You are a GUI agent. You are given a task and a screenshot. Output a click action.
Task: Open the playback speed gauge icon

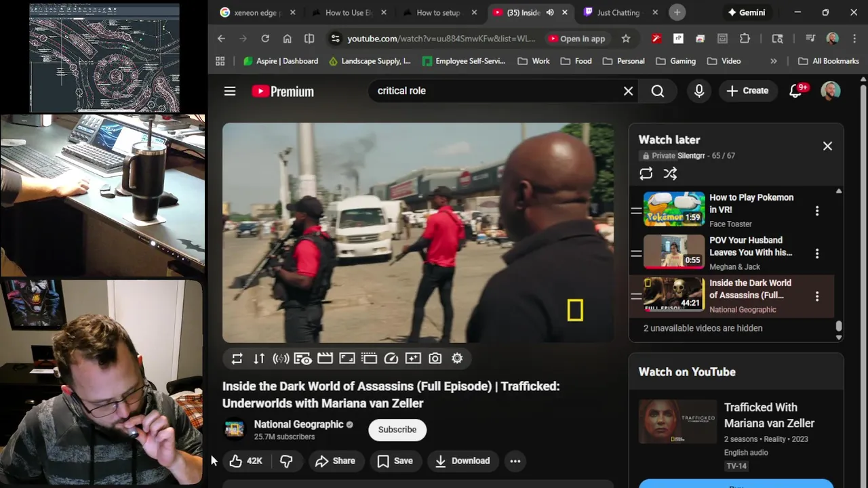(x=391, y=359)
